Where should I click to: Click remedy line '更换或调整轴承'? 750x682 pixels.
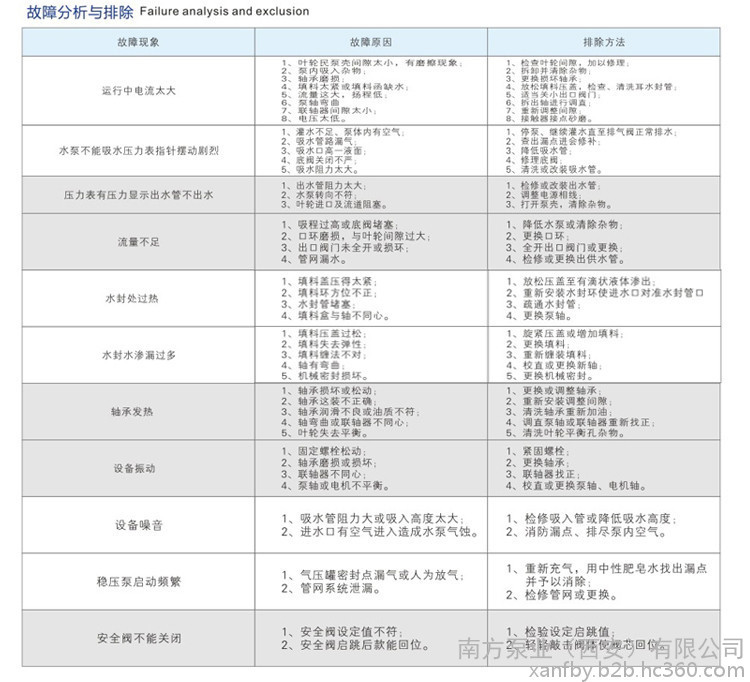click(554, 390)
